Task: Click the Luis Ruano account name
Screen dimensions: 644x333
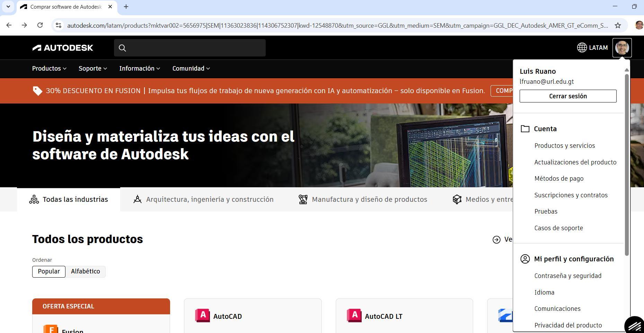Action: point(538,71)
